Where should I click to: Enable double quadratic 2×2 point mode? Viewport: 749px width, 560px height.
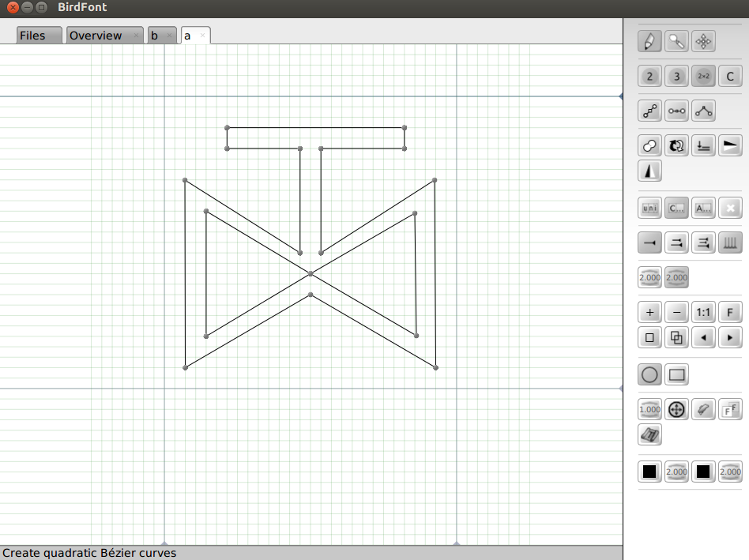[703, 76]
